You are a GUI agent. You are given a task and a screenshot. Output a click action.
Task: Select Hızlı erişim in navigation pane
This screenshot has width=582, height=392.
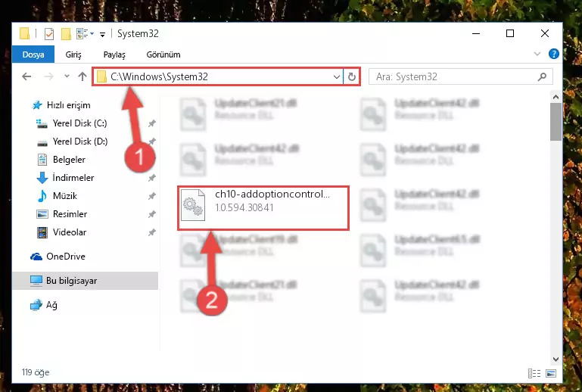(x=69, y=105)
